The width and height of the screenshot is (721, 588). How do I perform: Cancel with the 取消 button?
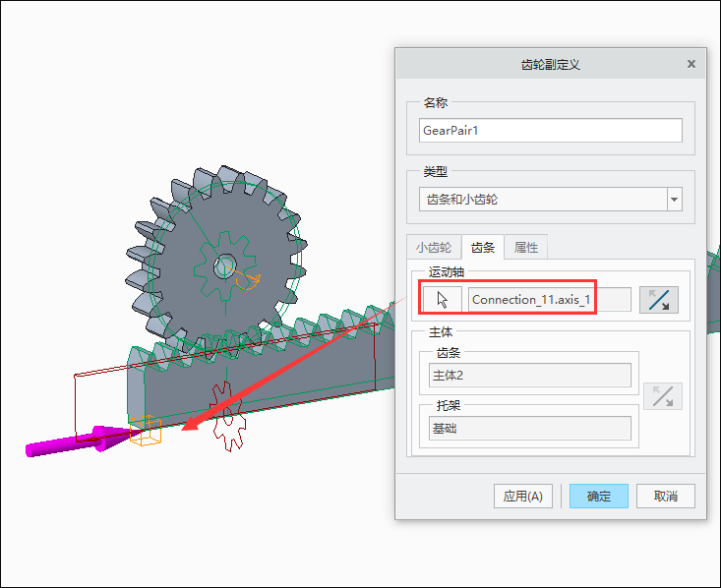pos(665,496)
